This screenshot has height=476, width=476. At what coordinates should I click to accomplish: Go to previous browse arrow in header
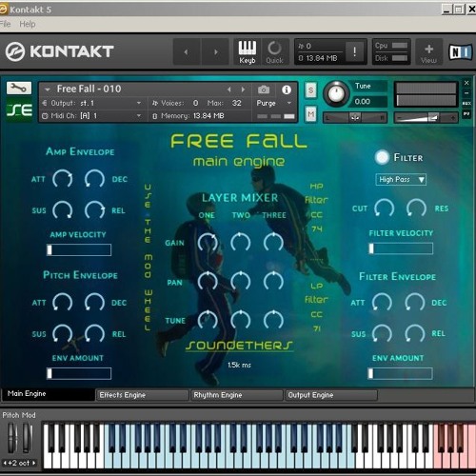[x=187, y=51]
